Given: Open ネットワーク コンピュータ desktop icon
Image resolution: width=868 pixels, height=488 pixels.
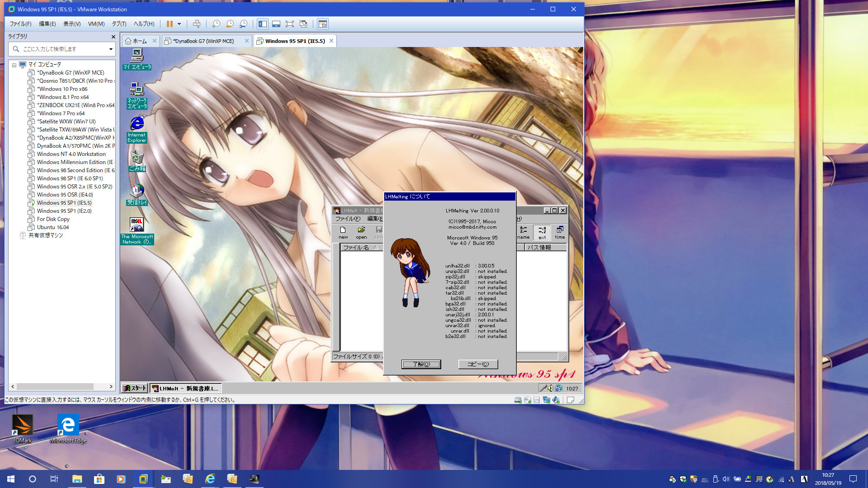Looking at the screenshot, I should (137, 95).
